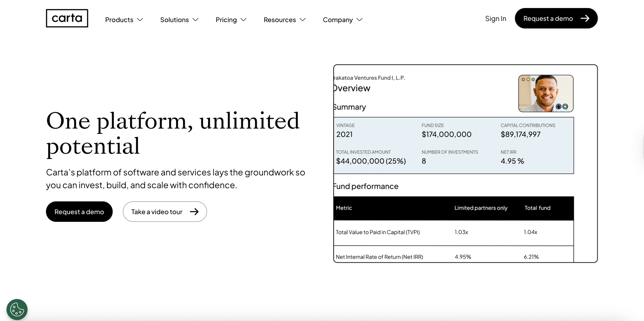Open the Pricing menu
Screen dimensions: 644x321
coord(231,20)
